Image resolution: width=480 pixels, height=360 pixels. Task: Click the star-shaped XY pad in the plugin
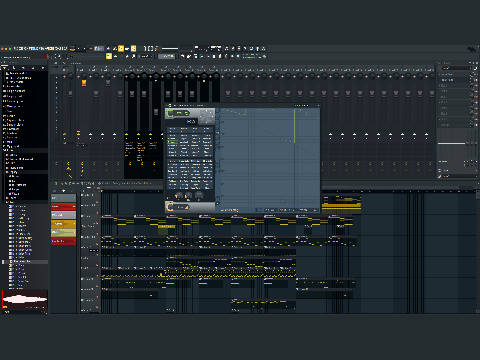click(206, 117)
